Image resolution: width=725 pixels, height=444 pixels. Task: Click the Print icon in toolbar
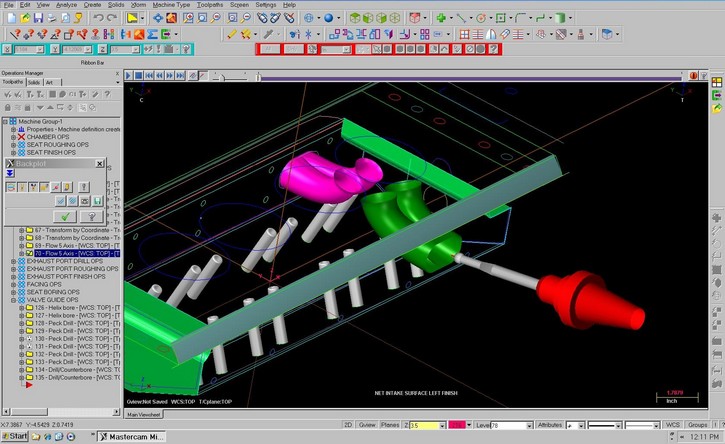pos(52,18)
